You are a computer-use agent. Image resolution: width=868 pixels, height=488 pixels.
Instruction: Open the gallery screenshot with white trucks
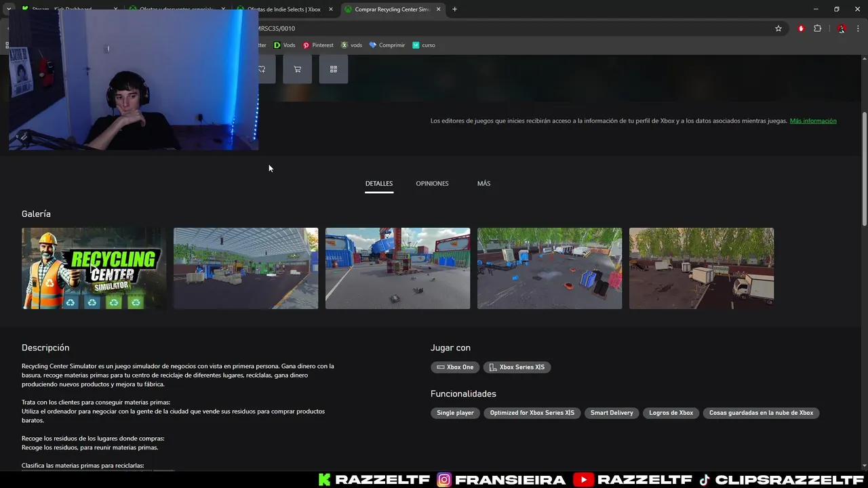[701, 268]
